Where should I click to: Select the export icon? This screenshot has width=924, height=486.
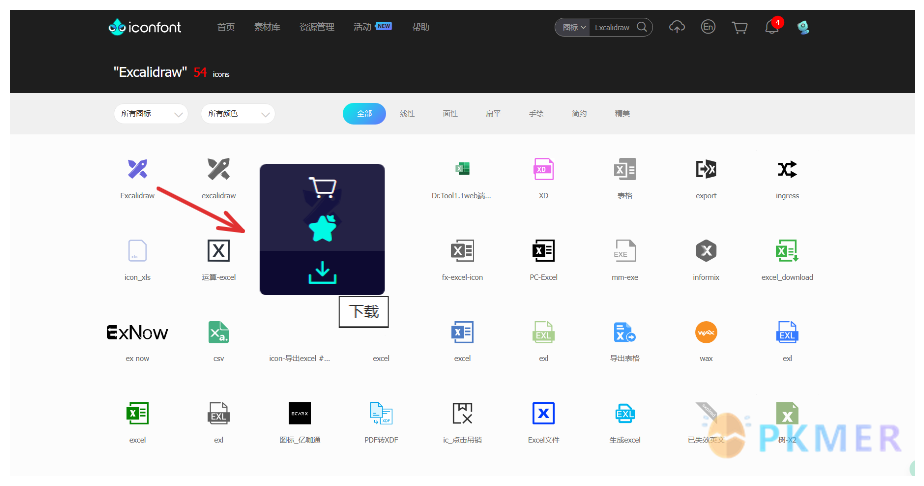(x=706, y=170)
